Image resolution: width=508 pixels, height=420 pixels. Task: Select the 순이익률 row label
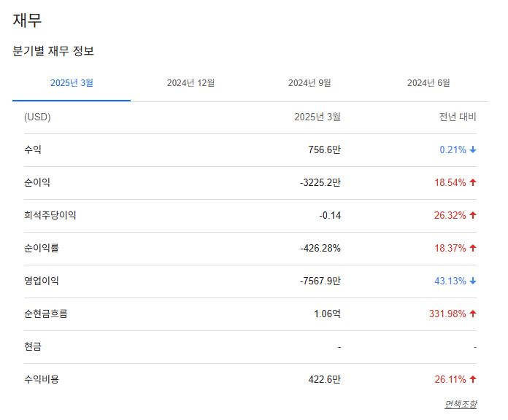[x=42, y=248]
